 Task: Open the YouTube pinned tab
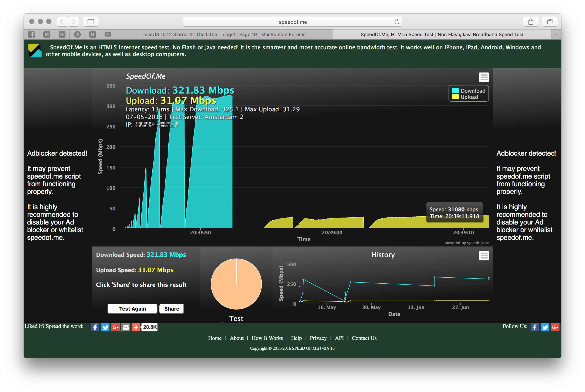[108, 34]
